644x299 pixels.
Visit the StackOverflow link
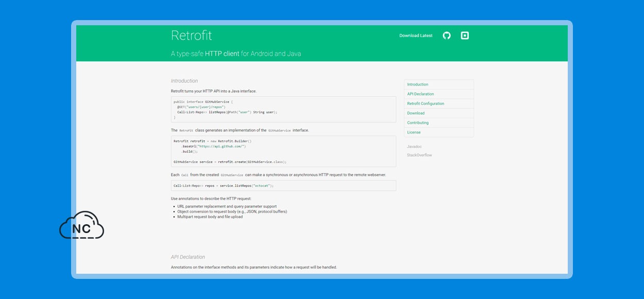419,155
